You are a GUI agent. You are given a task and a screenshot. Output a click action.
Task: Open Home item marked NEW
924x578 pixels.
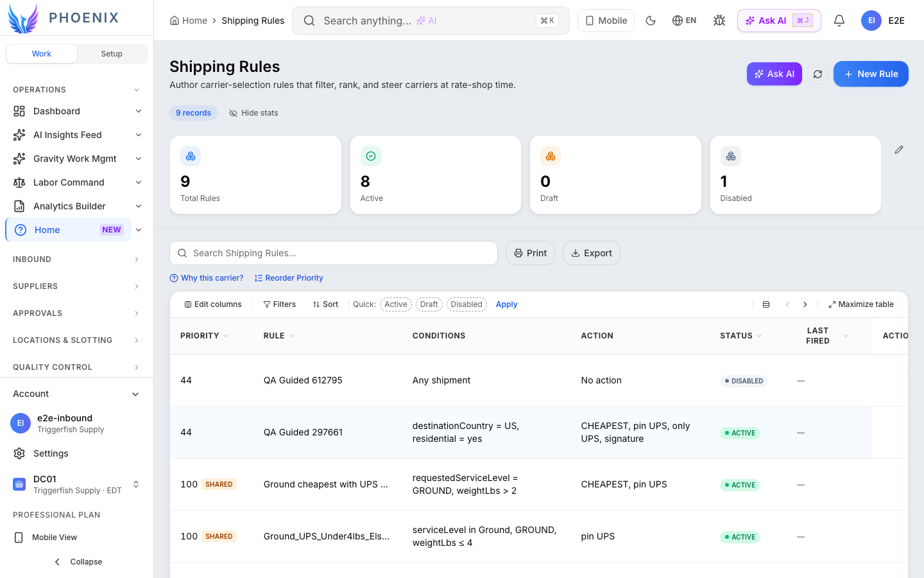(69, 230)
